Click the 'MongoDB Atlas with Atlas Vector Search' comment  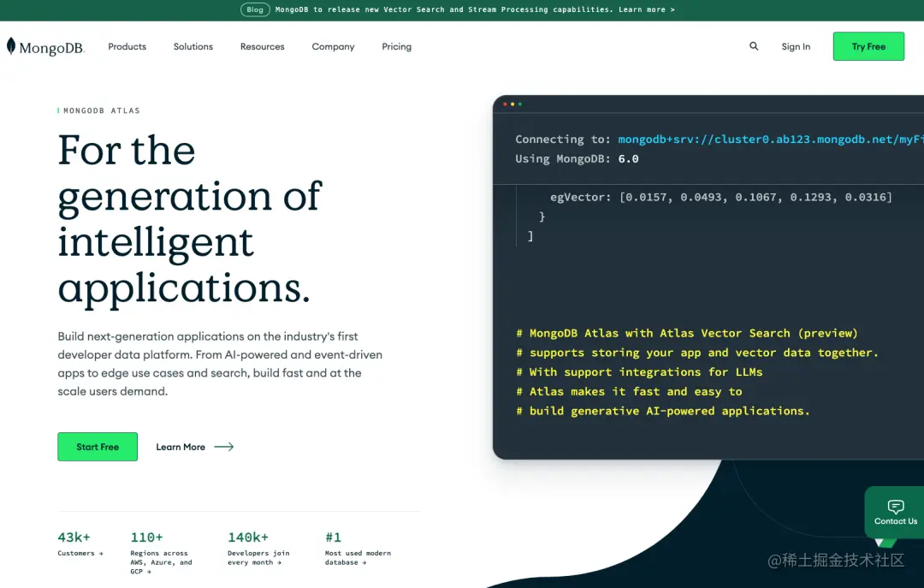point(686,333)
